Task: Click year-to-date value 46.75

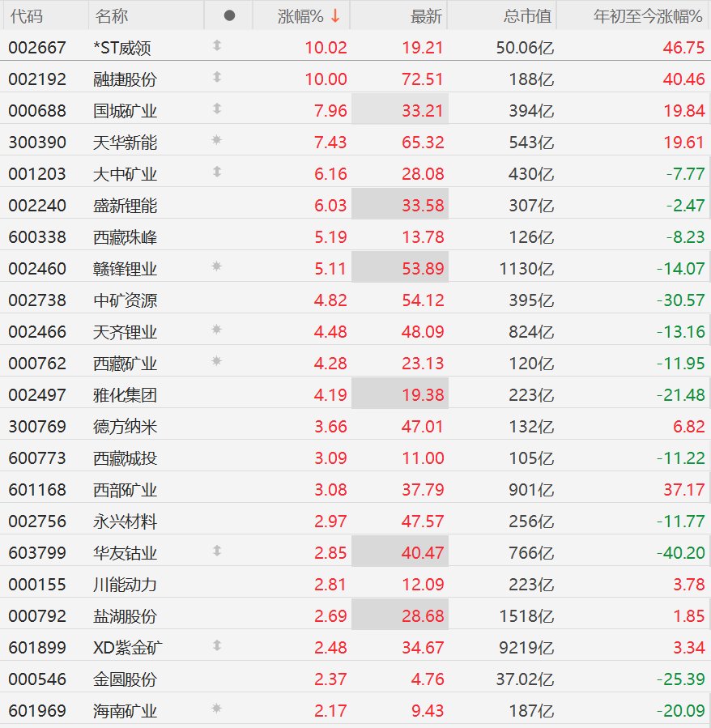Action: coord(683,48)
